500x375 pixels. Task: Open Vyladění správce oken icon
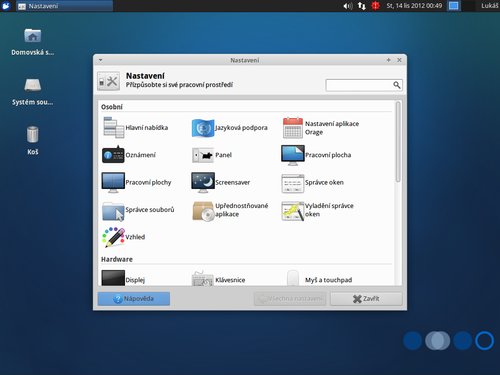[x=293, y=211]
